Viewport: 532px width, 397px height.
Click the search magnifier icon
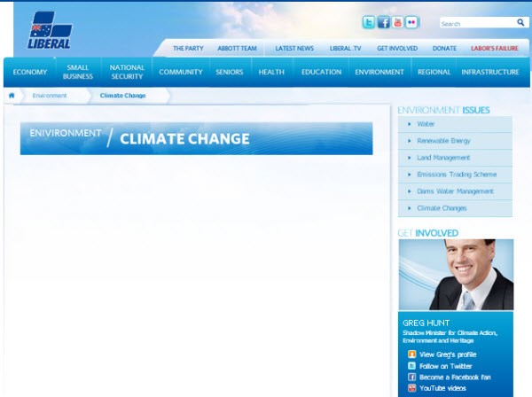(x=520, y=23)
